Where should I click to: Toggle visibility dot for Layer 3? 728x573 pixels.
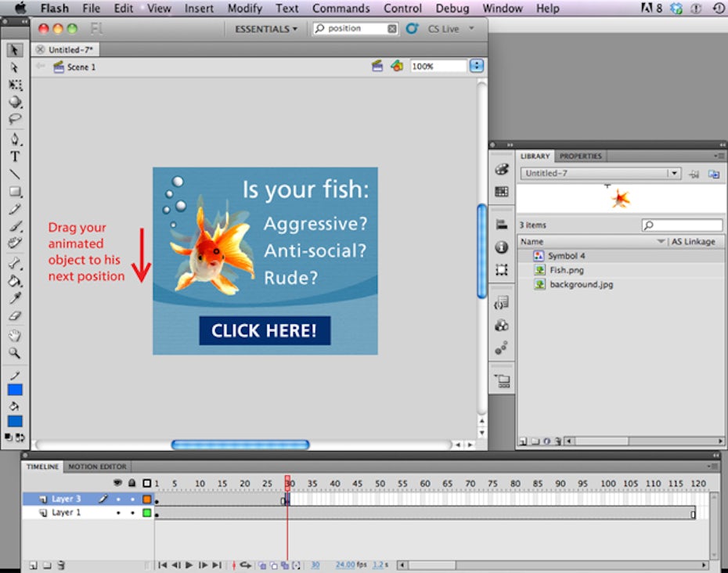[118, 499]
